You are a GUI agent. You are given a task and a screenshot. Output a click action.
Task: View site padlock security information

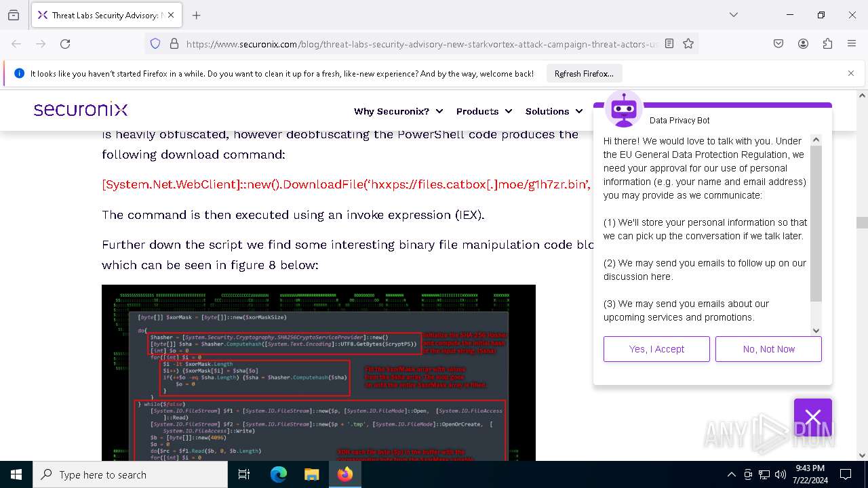click(174, 43)
